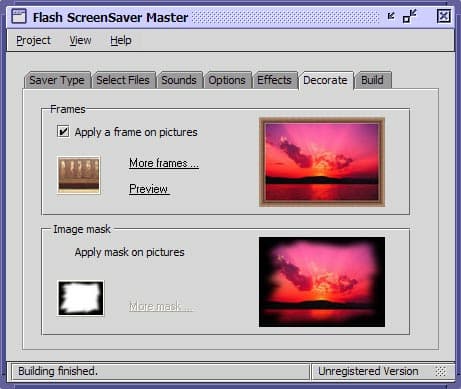Switch to the Select Files tab
Viewport: 461px width, 389px height.
tap(123, 80)
